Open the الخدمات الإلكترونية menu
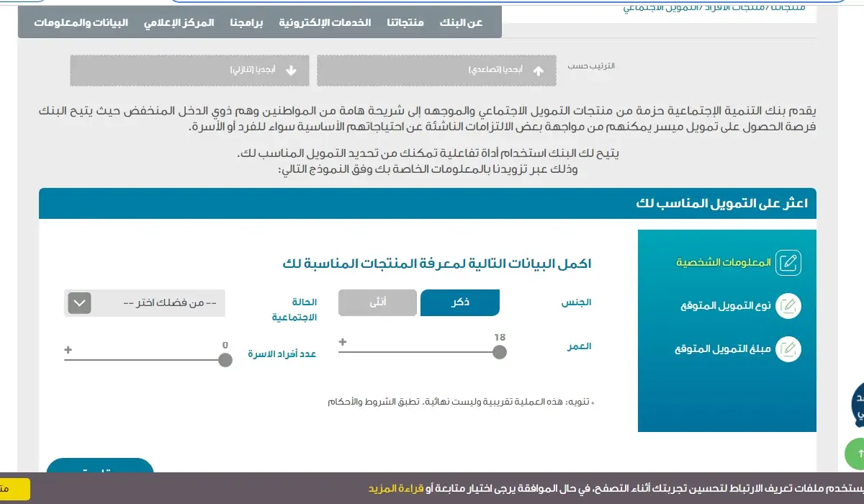 324,22
